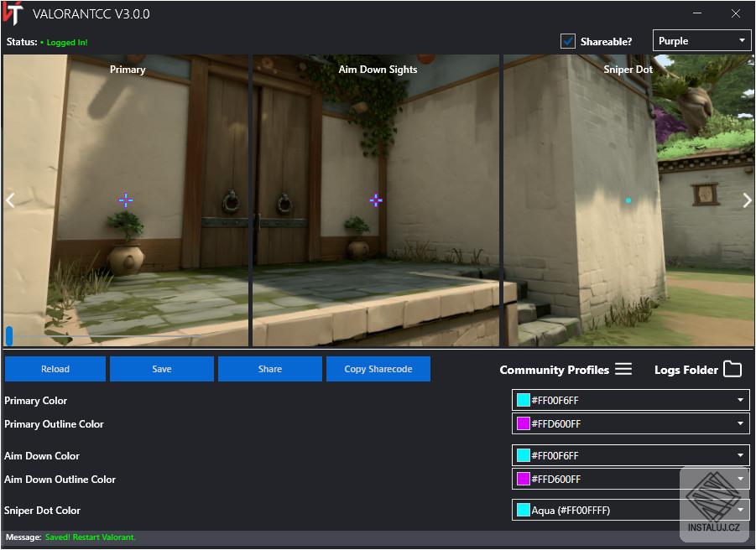Click the Copy Sharecode button

(x=378, y=369)
